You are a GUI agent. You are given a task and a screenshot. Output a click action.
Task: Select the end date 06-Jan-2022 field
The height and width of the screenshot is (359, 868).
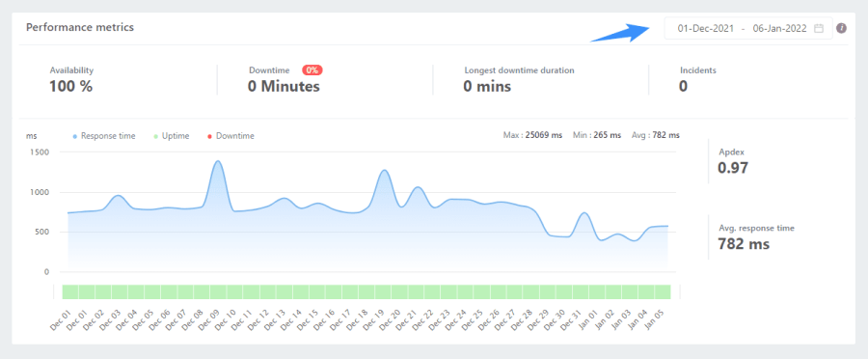click(x=779, y=28)
